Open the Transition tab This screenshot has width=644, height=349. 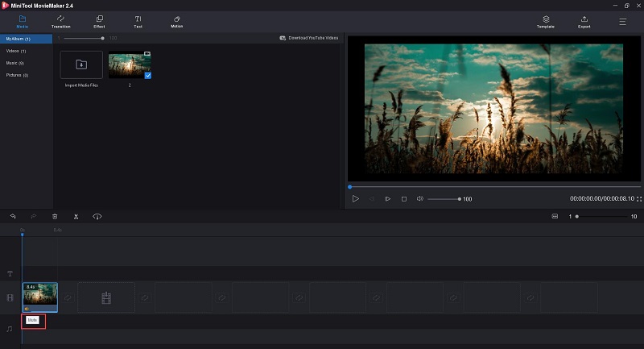[x=61, y=22]
